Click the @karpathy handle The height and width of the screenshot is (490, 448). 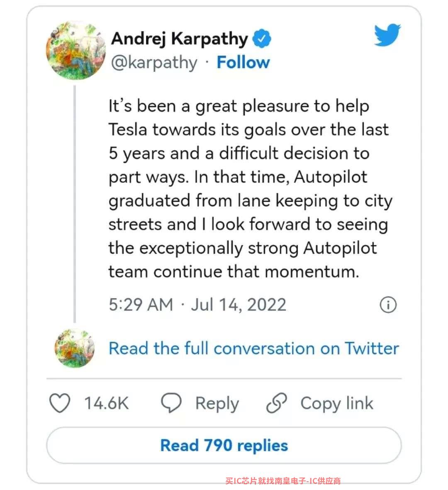coord(154,63)
